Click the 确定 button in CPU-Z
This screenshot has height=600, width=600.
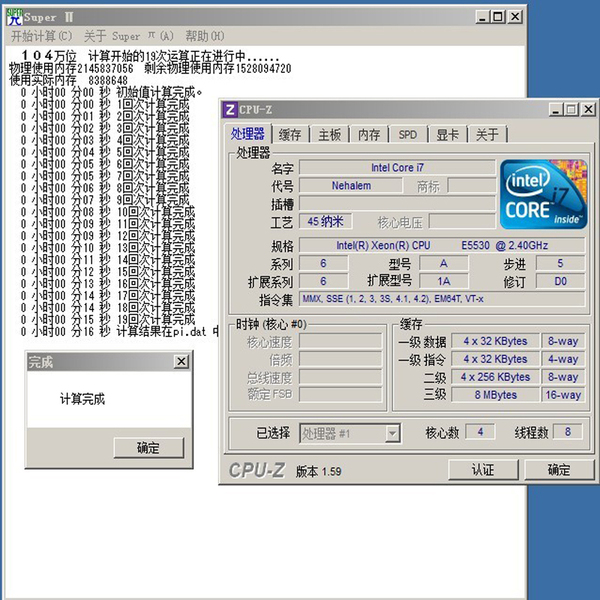coord(559,470)
